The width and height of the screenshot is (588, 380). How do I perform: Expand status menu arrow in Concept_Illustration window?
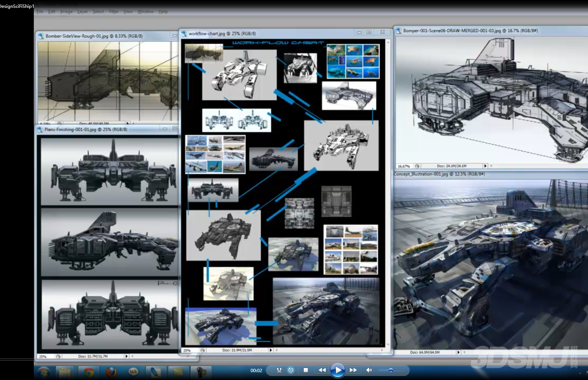coord(459,352)
